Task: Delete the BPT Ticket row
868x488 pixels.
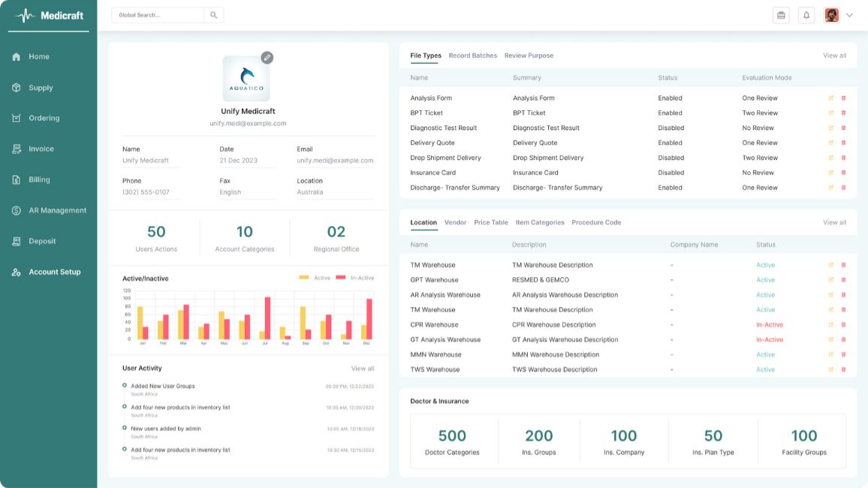Action: click(x=843, y=113)
